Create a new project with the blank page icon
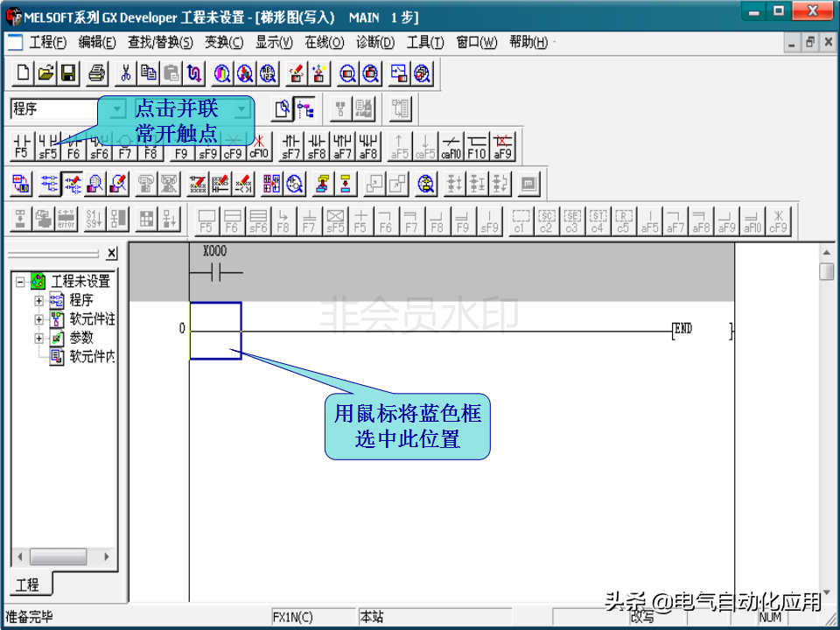The width and height of the screenshot is (840, 630). point(23,73)
